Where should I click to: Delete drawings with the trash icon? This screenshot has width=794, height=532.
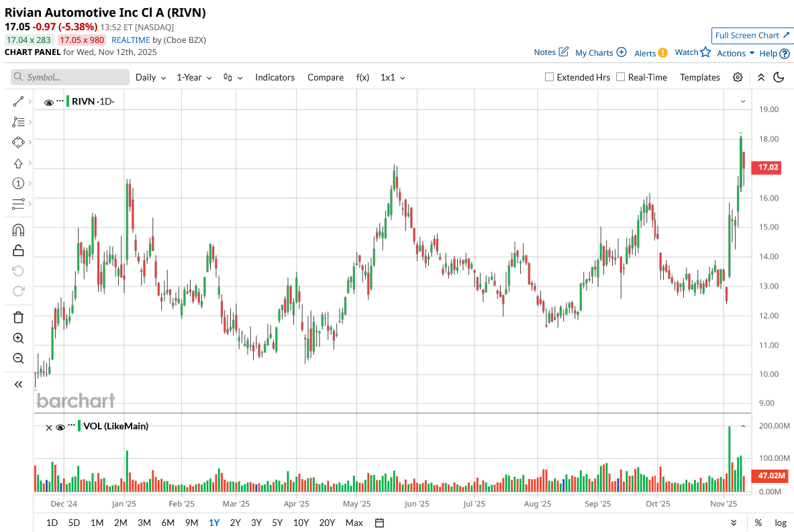pyautogui.click(x=18, y=317)
